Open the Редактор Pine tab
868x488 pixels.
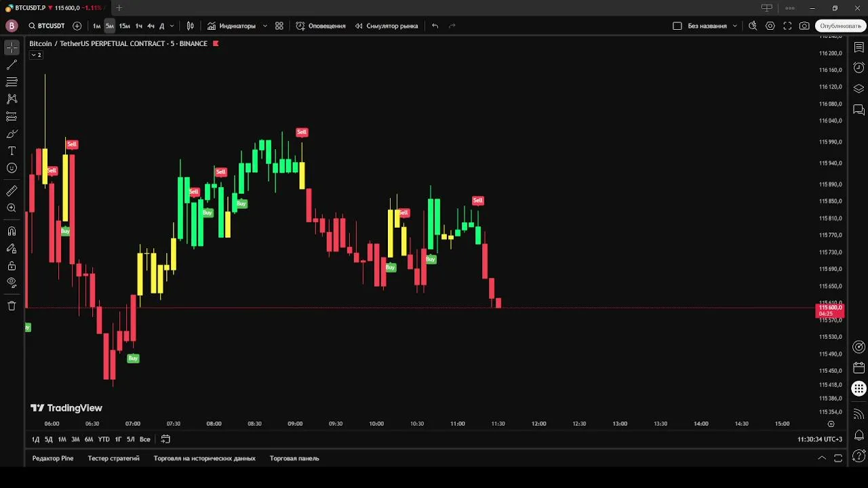(x=53, y=458)
